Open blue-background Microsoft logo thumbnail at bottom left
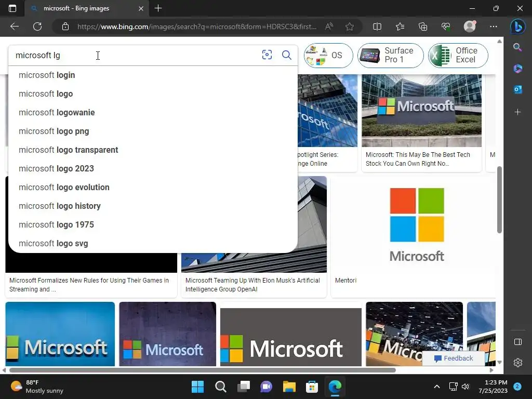The height and width of the screenshot is (399, 532). [x=60, y=334]
